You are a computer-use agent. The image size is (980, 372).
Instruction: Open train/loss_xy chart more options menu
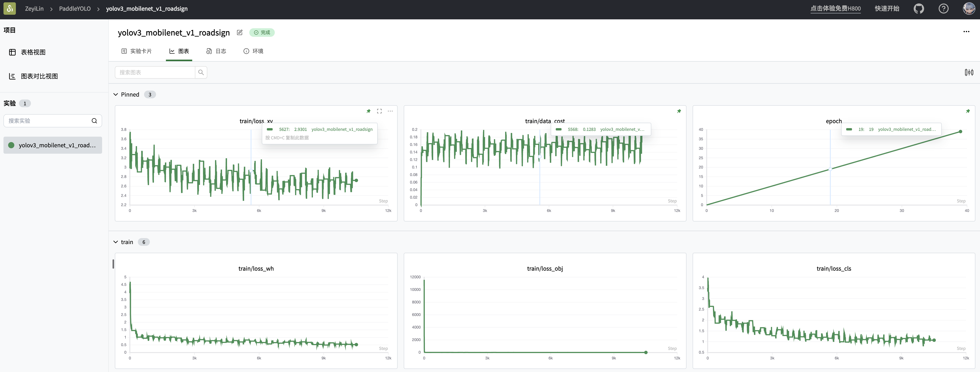pos(390,111)
